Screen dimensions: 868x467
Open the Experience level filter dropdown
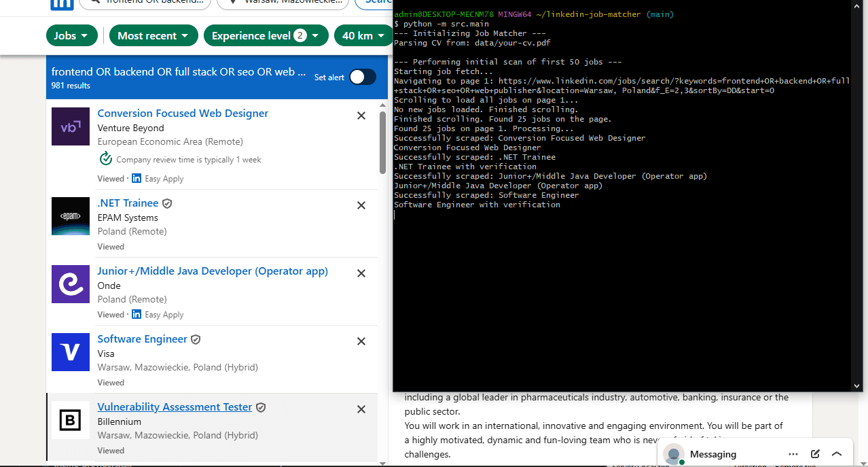pyautogui.click(x=266, y=35)
